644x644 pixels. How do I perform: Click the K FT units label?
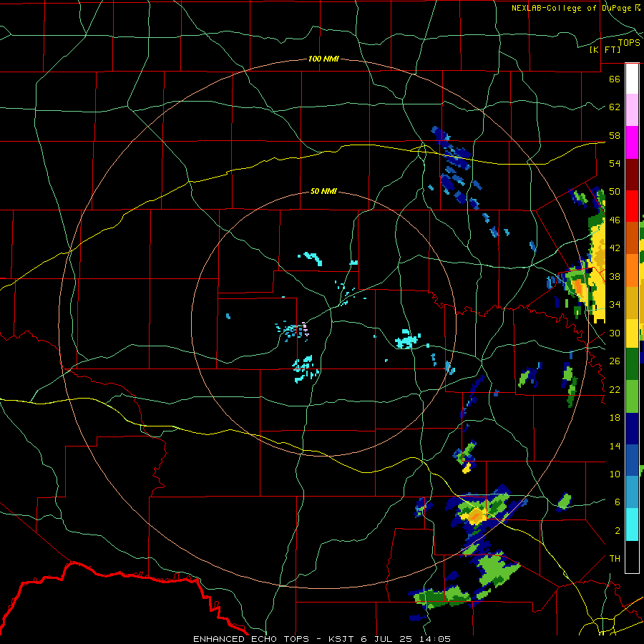coord(605,49)
